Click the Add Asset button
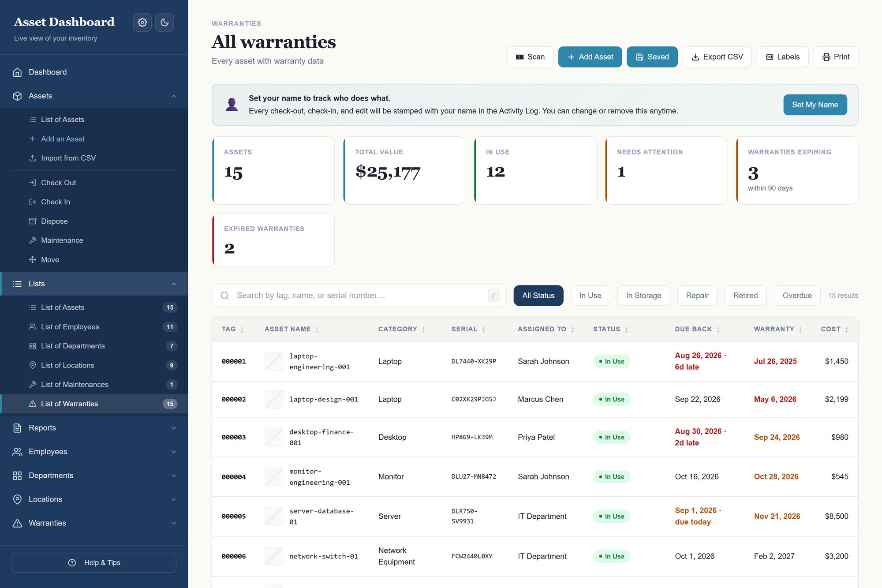 [590, 57]
